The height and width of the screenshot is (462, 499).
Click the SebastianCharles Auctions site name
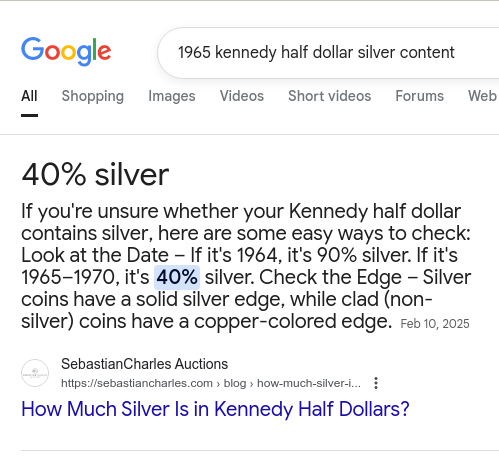[x=144, y=364]
